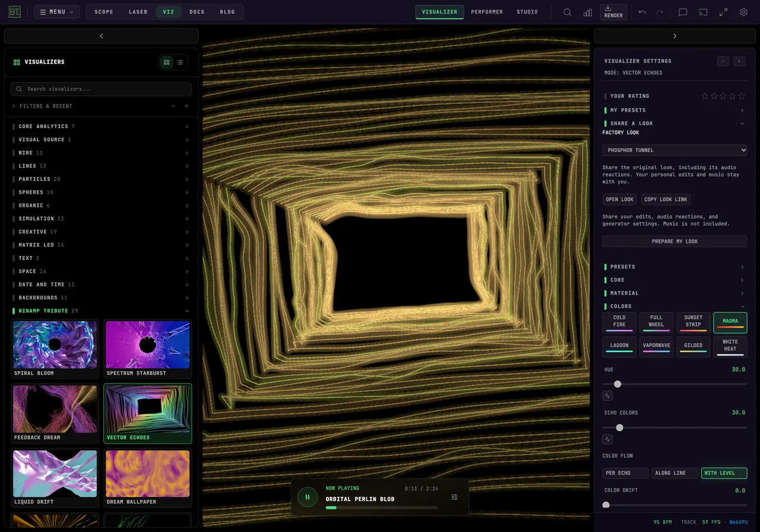Open the player mixer sliders icon
760x532 pixels.
pyautogui.click(x=454, y=497)
